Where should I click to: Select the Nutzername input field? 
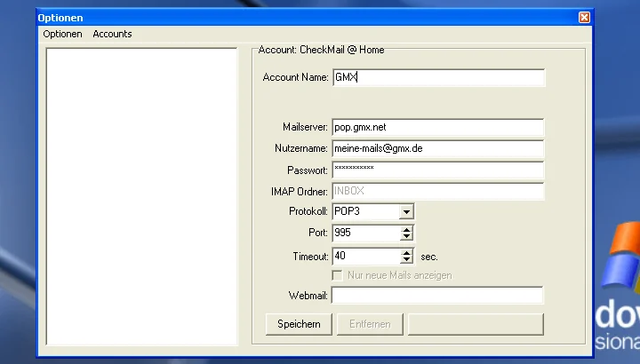(x=438, y=149)
